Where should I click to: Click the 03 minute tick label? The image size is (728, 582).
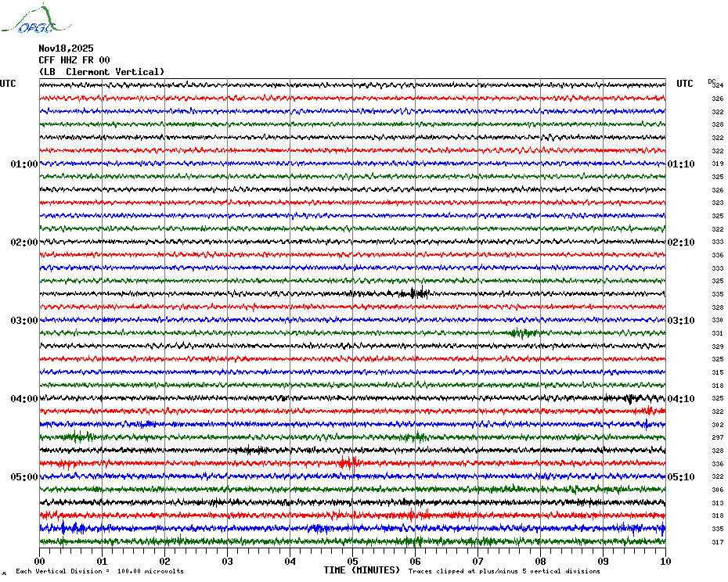228,561
